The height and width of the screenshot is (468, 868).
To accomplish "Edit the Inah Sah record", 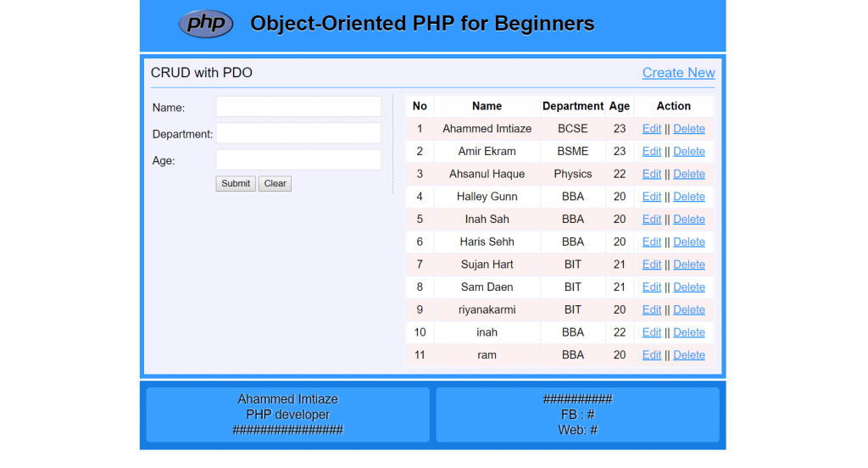I will [x=652, y=220].
